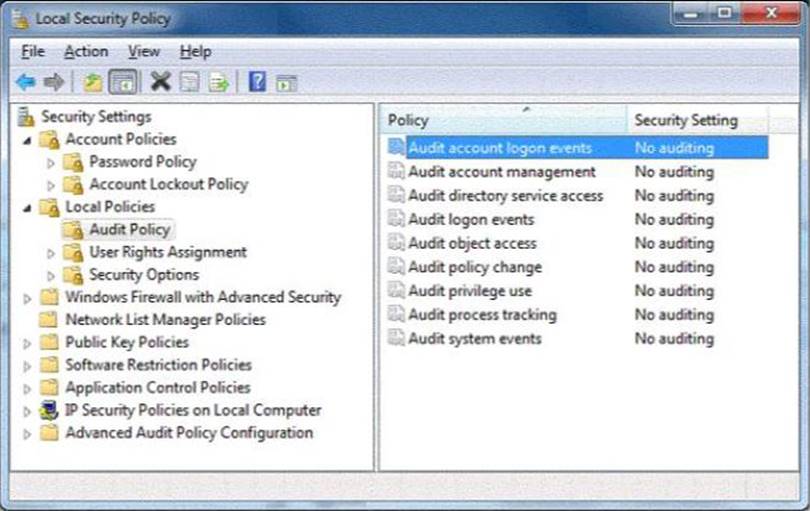
Task: Open the View menu
Action: pos(144,51)
